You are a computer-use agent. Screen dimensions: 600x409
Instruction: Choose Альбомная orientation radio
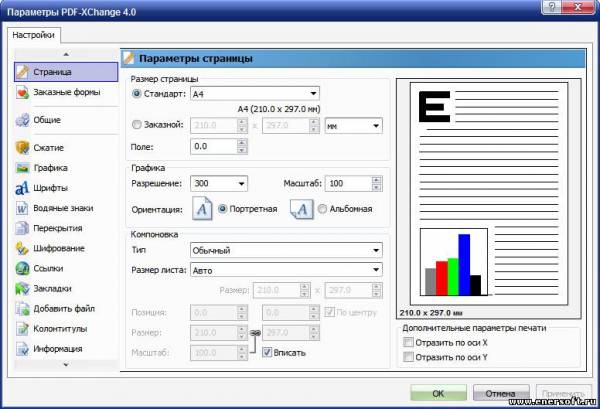tap(323, 209)
